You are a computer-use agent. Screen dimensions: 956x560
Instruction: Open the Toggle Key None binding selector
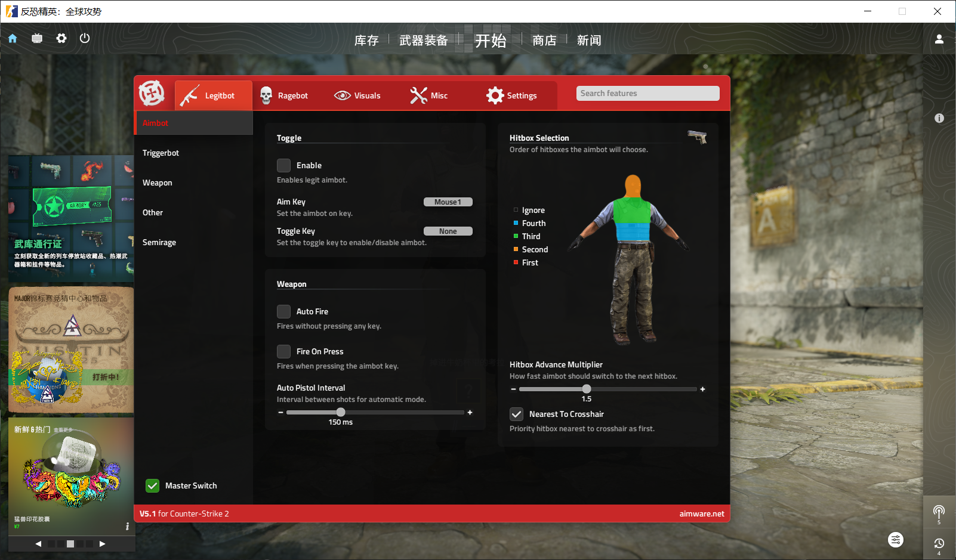click(x=448, y=231)
